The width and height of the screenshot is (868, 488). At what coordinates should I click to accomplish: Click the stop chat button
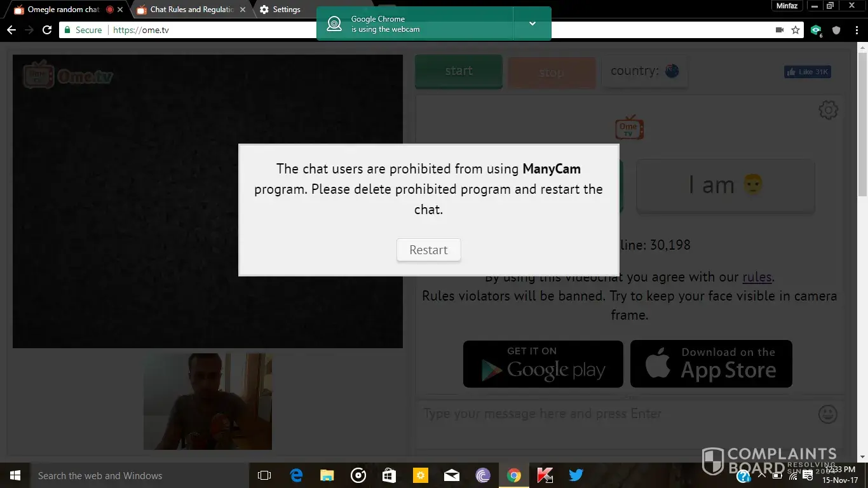point(552,72)
